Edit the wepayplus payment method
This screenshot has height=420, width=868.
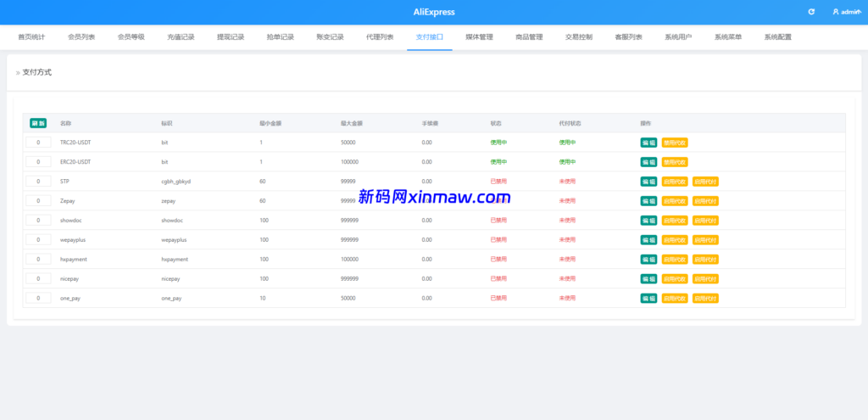(648, 239)
